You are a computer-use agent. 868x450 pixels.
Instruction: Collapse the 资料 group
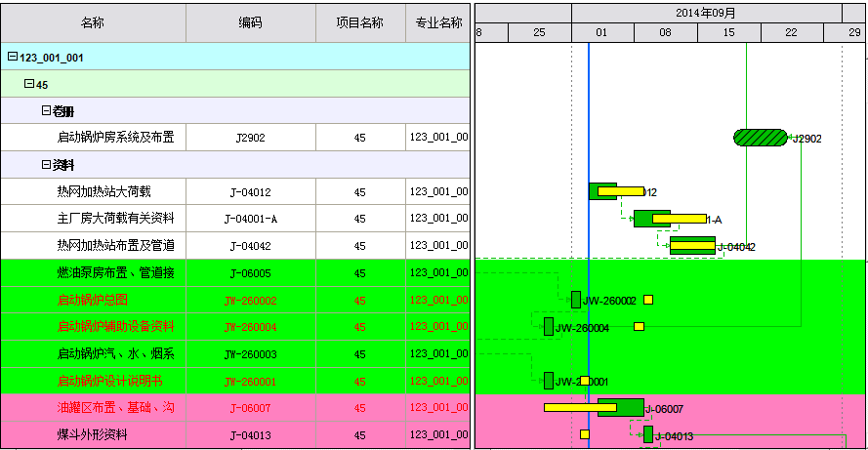click(46, 165)
